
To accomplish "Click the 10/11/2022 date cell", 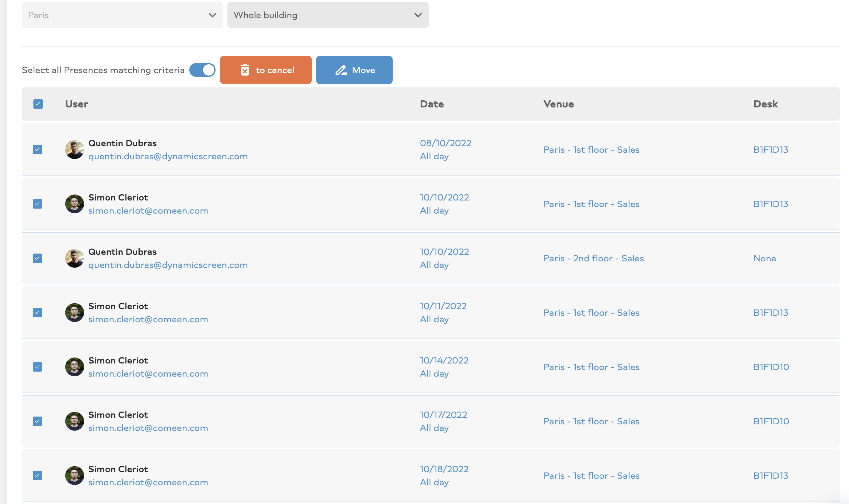I will point(443,306).
